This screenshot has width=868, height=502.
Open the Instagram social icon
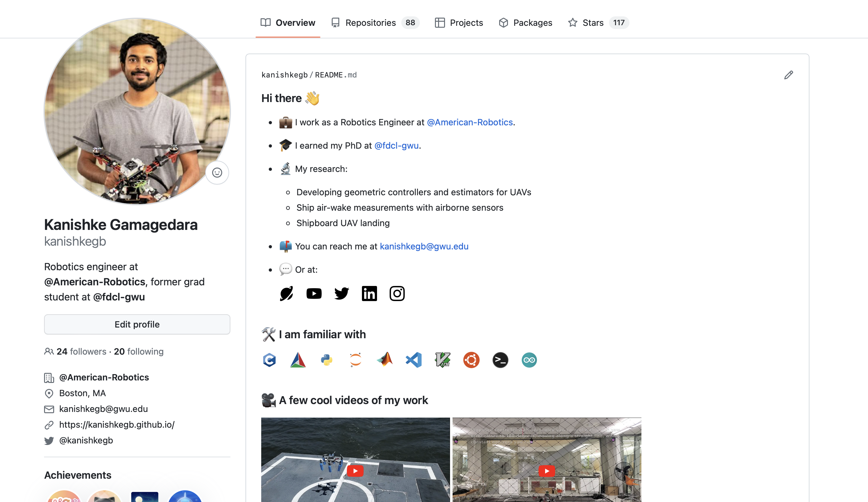[x=397, y=294]
